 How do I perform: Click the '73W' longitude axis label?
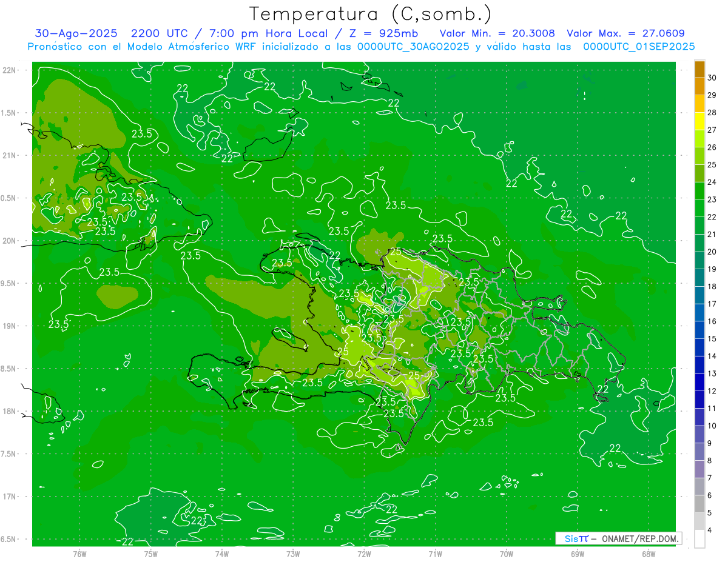pyautogui.click(x=293, y=554)
